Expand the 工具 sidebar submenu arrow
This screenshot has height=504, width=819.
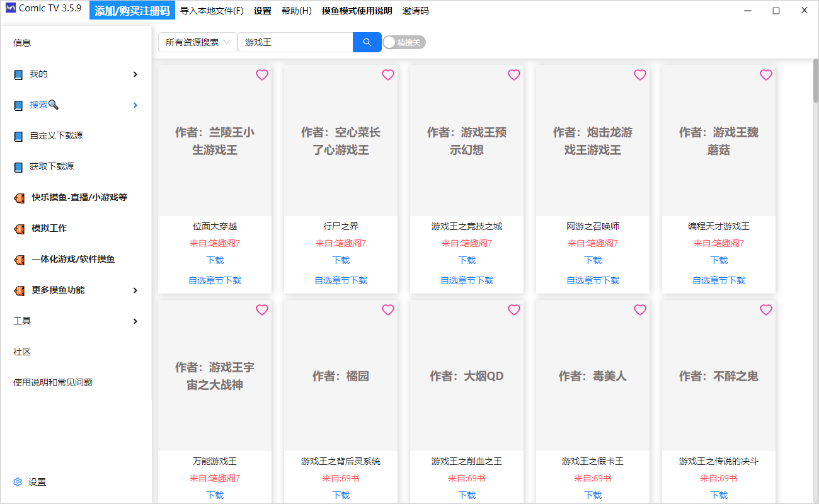(x=135, y=321)
